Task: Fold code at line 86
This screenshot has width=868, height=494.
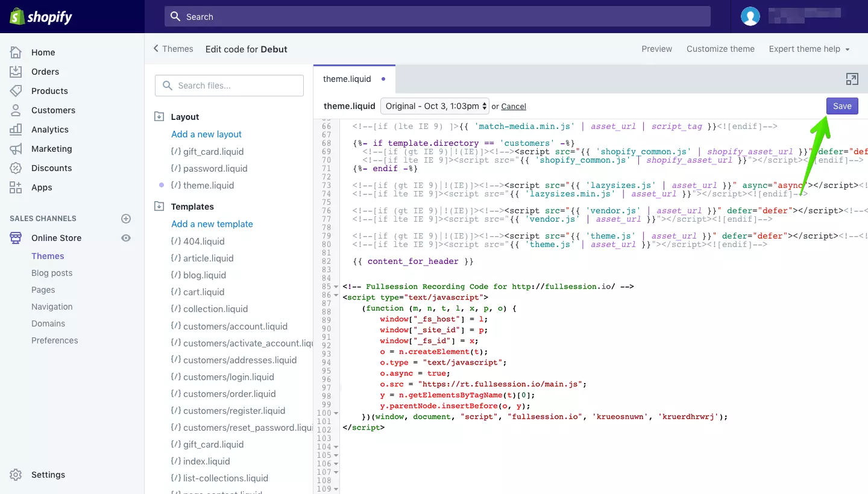Action: click(336, 295)
